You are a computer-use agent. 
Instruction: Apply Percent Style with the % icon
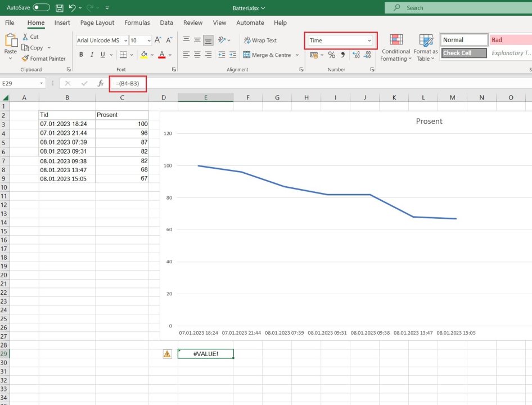point(331,55)
